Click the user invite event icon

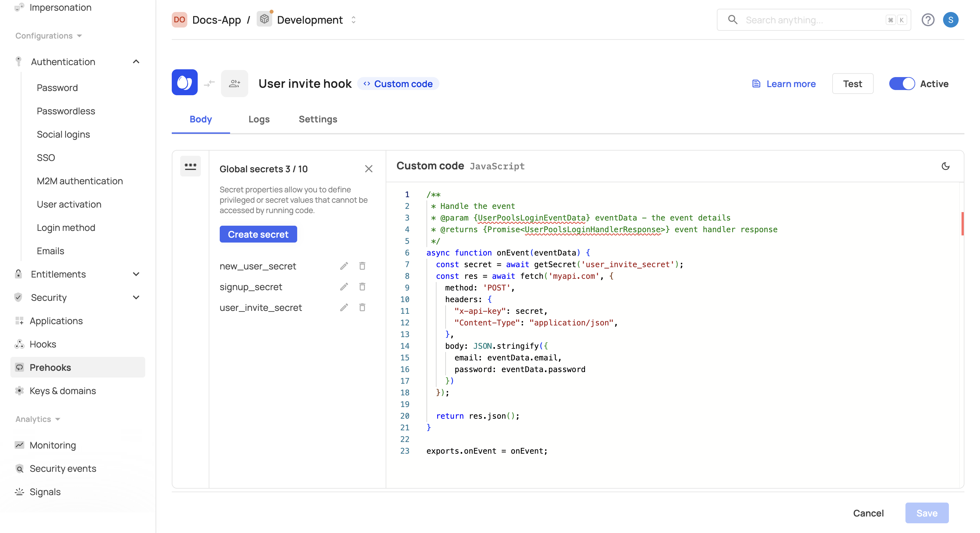[x=234, y=83]
